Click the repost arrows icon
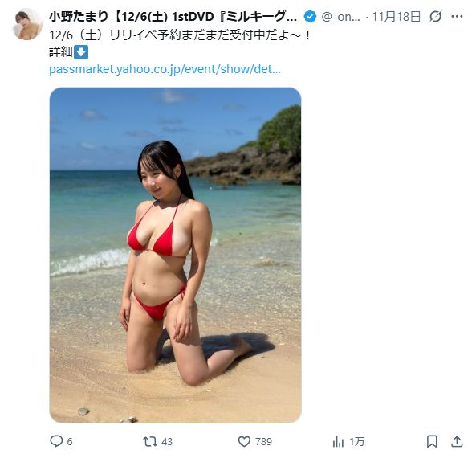 tap(150, 441)
